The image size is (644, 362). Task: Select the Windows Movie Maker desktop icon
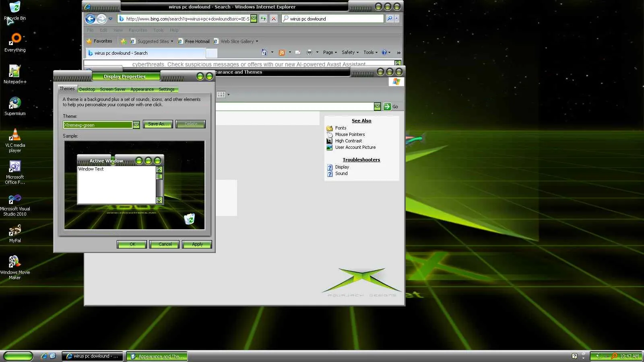[x=15, y=267]
